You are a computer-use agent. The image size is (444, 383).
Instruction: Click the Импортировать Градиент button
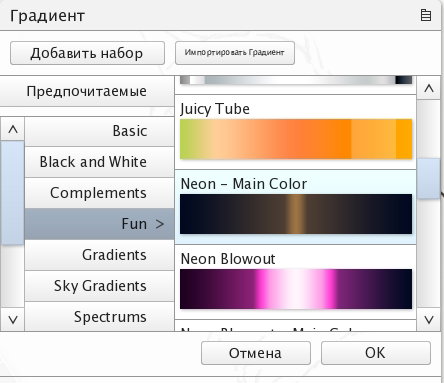235,53
